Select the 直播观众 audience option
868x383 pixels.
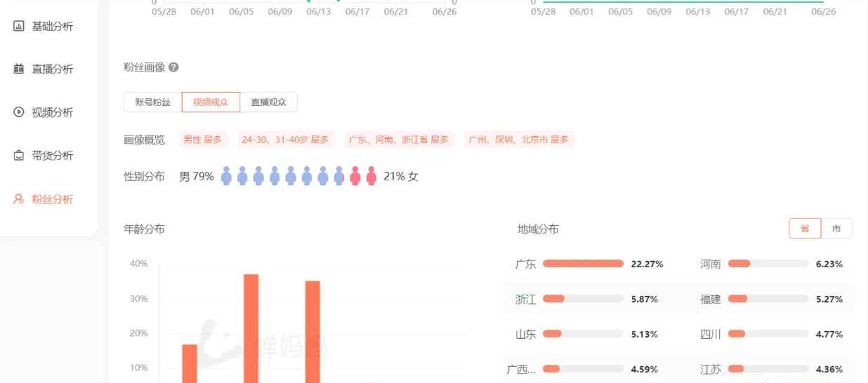pyautogui.click(x=268, y=102)
